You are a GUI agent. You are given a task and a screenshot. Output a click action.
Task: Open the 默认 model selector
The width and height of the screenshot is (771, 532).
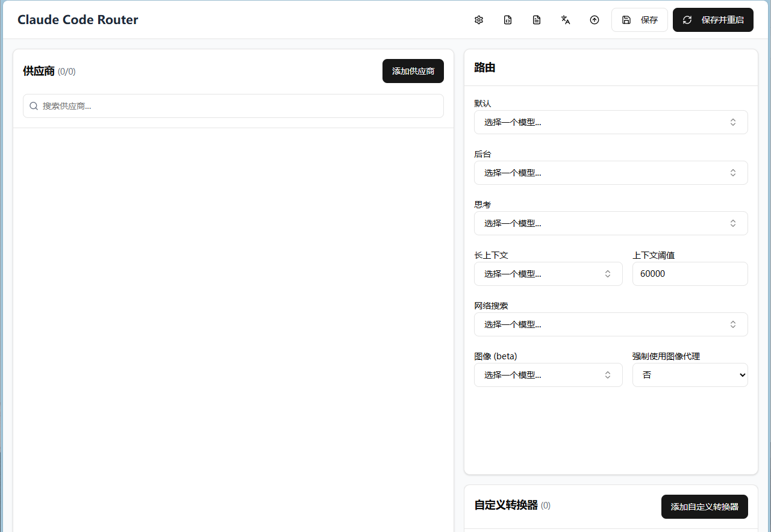coord(611,122)
